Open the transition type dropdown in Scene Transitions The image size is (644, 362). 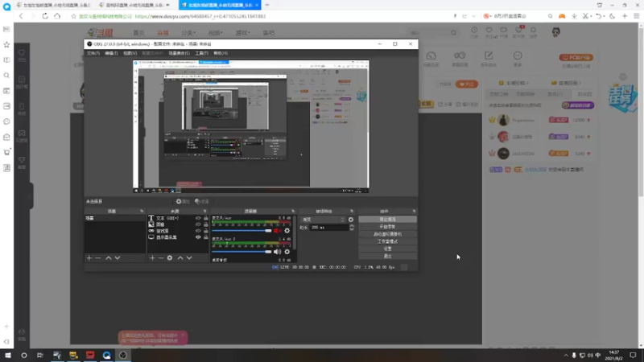323,220
